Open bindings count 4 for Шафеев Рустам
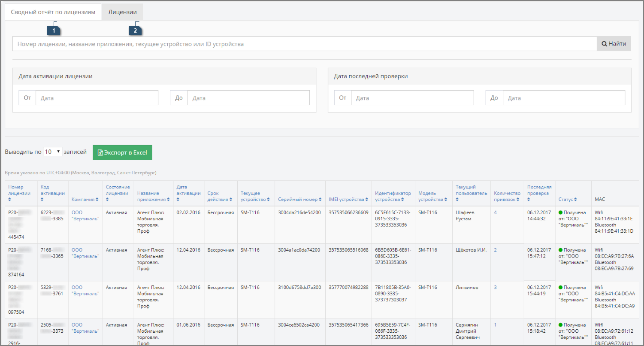 pyautogui.click(x=495, y=212)
